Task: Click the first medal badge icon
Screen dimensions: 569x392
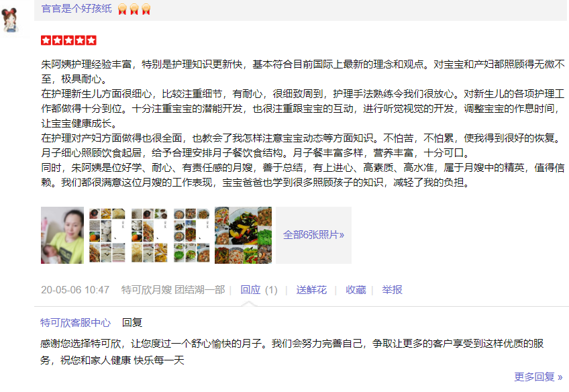Action: pyautogui.click(x=122, y=9)
